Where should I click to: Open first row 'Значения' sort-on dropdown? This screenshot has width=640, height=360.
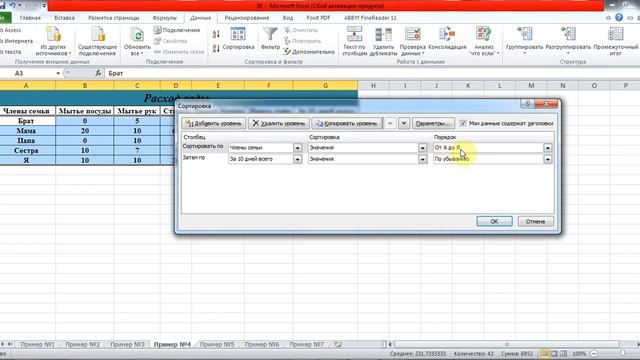(x=422, y=148)
